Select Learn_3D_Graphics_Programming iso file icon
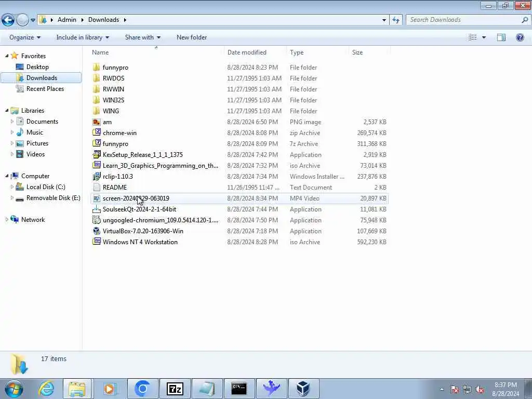The width and height of the screenshot is (532, 399). 96,165
